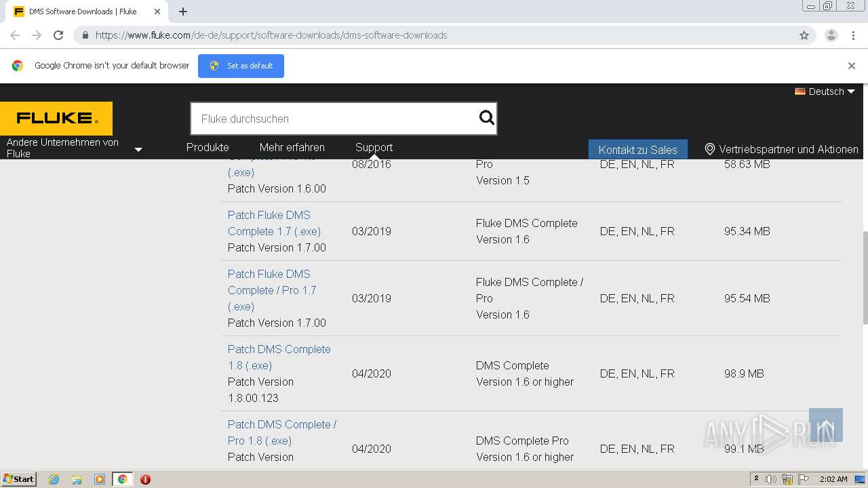Select the 95.54 MB size cell
The height and width of the screenshot is (488, 868).
[747, 298]
